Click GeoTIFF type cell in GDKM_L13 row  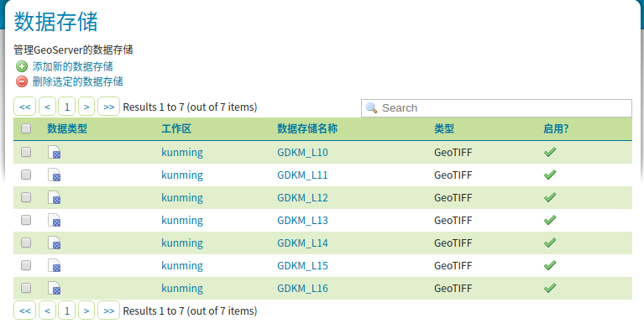pyautogui.click(x=453, y=221)
